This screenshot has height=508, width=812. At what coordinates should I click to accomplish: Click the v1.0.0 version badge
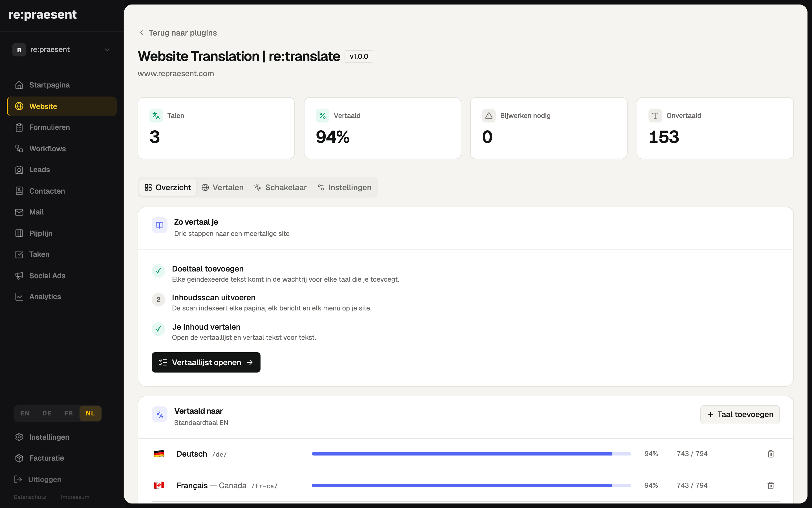tap(359, 56)
